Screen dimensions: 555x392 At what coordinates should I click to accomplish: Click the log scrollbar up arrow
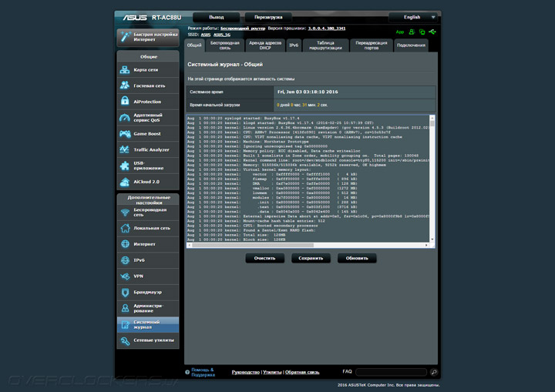(x=432, y=118)
